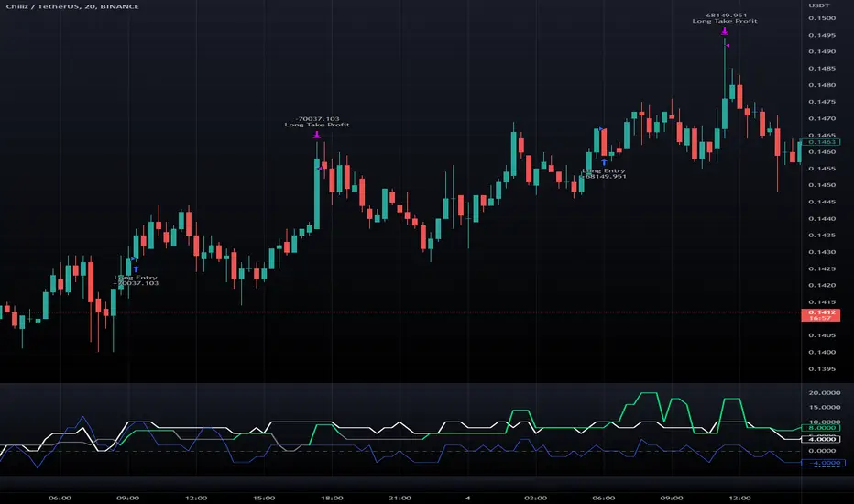The width and height of the screenshot is (854, 504).
Task: Click the blue -4.0000 indicator value tag
Action: (823, 463)
